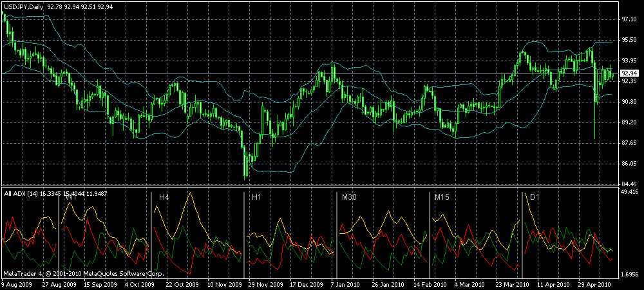The height and width of the screenshot is (290, 644).
Task: Click the 4 Oct 2009 date label
Action: [140, 284]
